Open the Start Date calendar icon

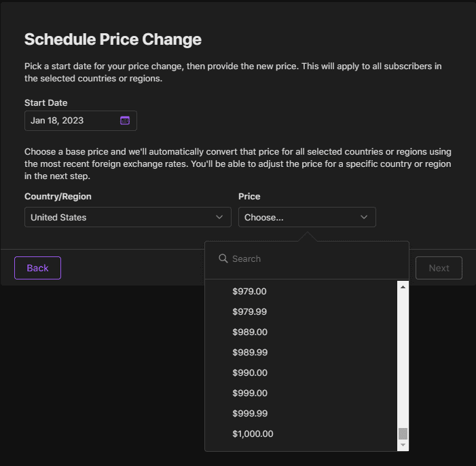click(125, 121)
